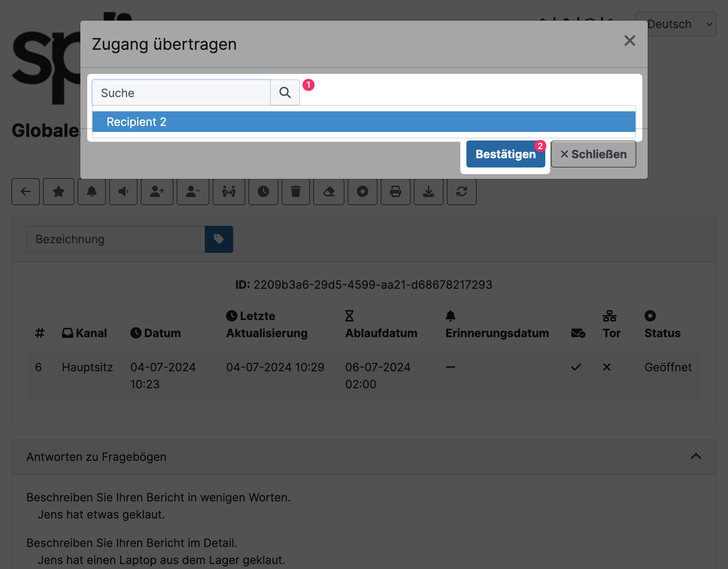This screenshot has width=728, height=569.
Task: Click the delete/trash icon
Action: (x=295, y=191)
